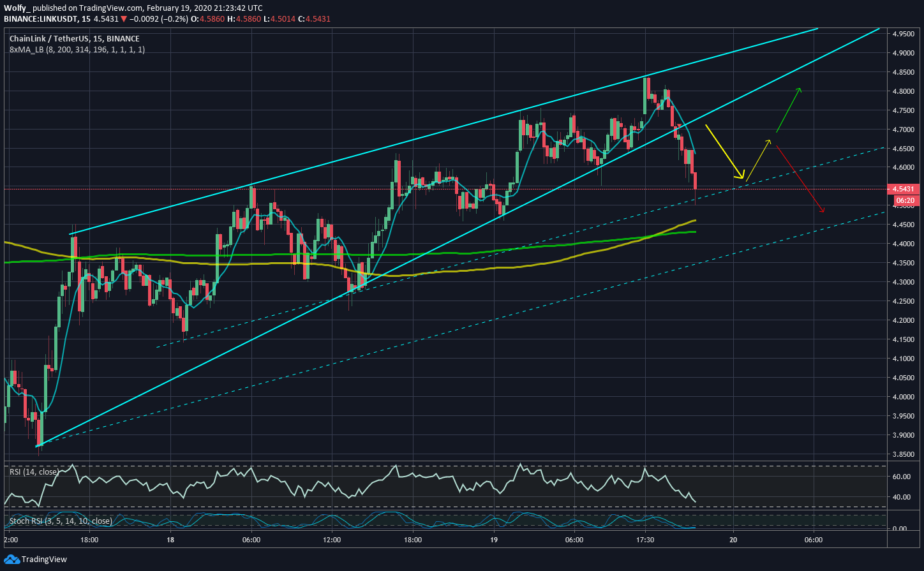This screenshot has height=571, width=924.
Task: Click the 4.1500 price axis label
Action: (x=905, y=340)
